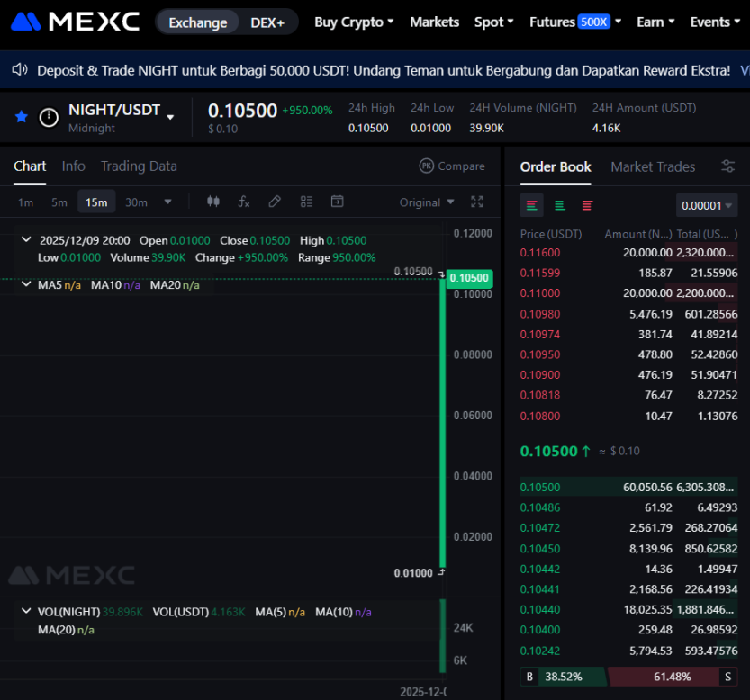Viewport: 750px width, 700px height.
Task: Select the 30m timeframe
Action: point(136,202)
